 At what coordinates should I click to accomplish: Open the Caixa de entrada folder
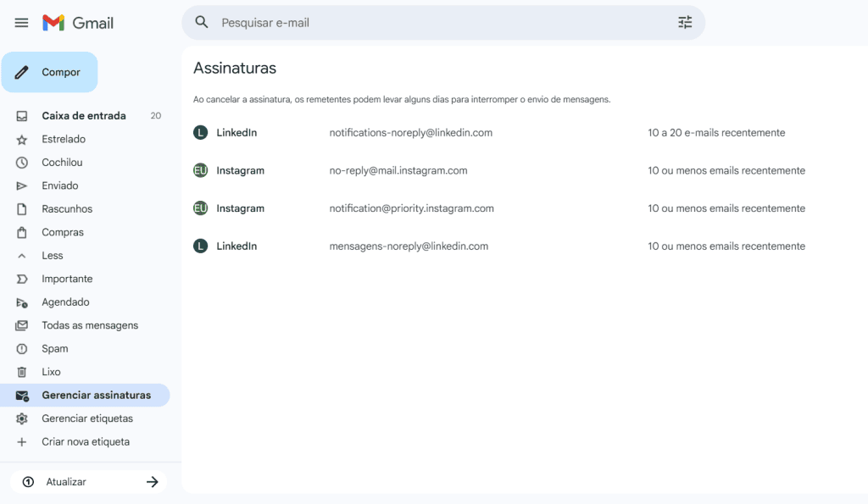[x=84, y=115]
